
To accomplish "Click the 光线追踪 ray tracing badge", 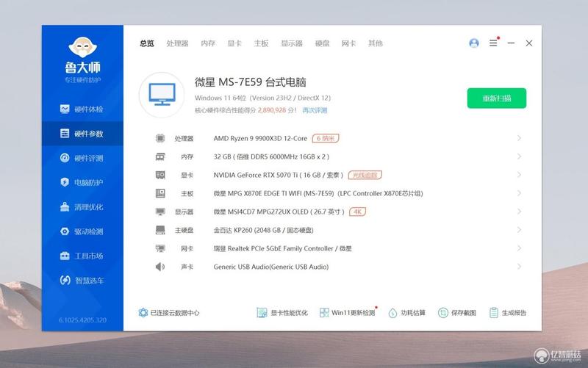I will 365,175.
